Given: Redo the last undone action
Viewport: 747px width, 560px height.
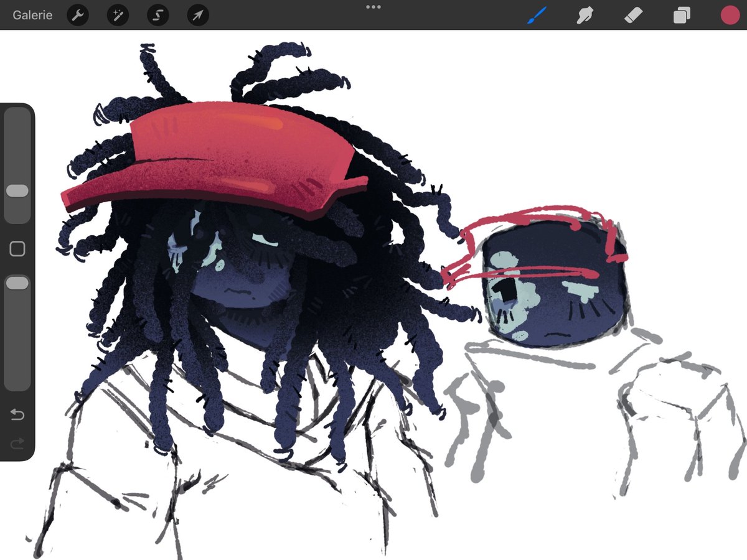Looking at the screenshot, I should [x=17, y=443].
